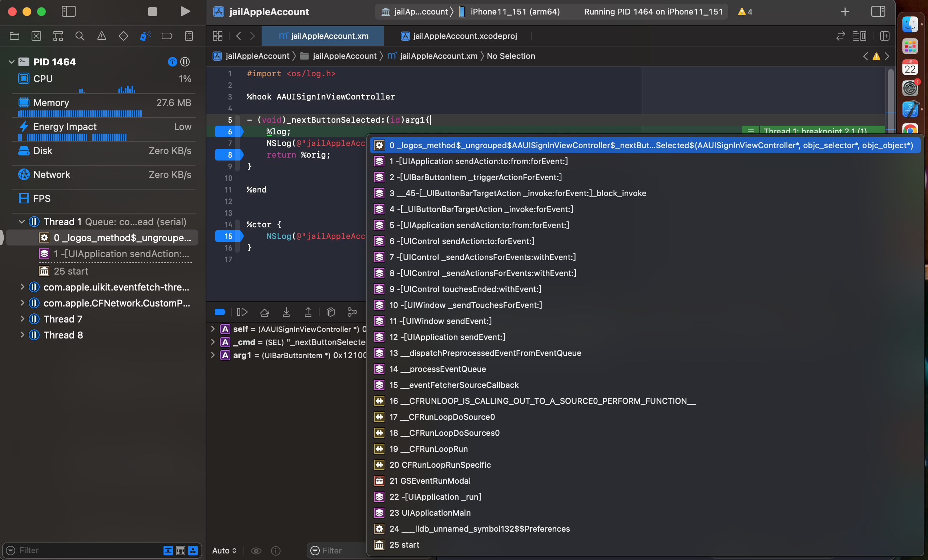Select frame 19 __CFRunLoopRun

646,449
